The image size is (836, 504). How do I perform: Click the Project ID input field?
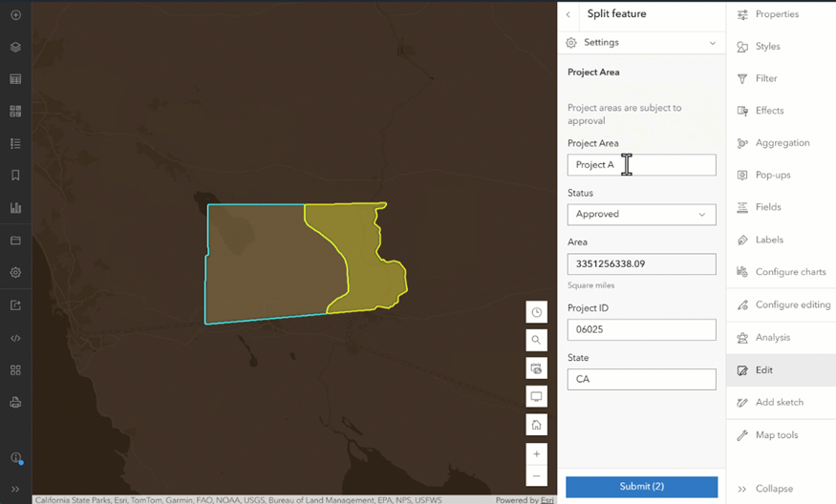click(641, 330)
